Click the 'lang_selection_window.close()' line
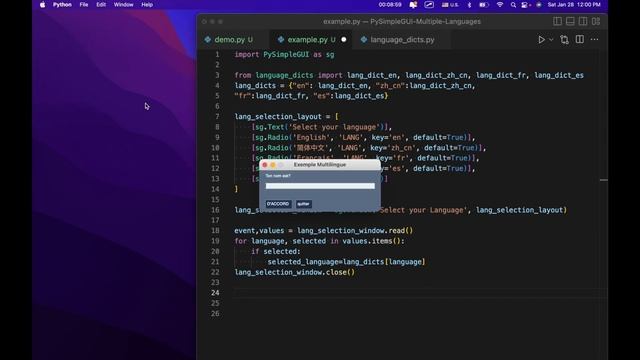This screenshot has height=360, width=640. coord(295,272)
